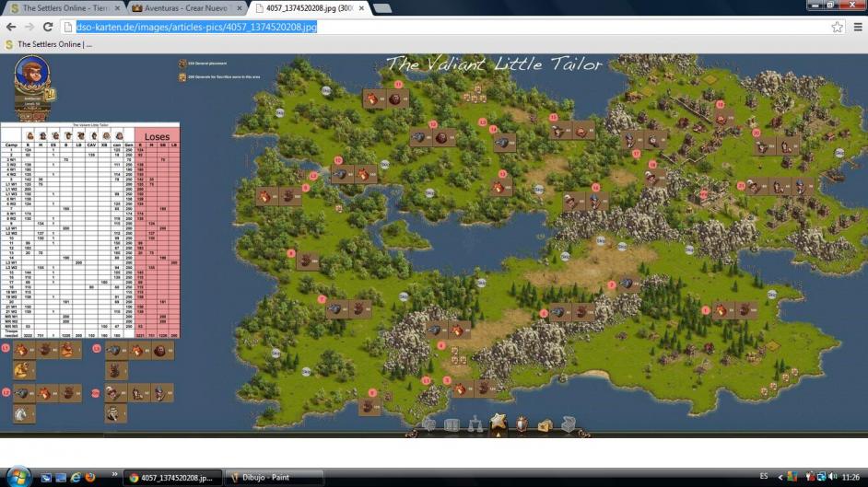Show hidden system tray icons

point(781,477)
